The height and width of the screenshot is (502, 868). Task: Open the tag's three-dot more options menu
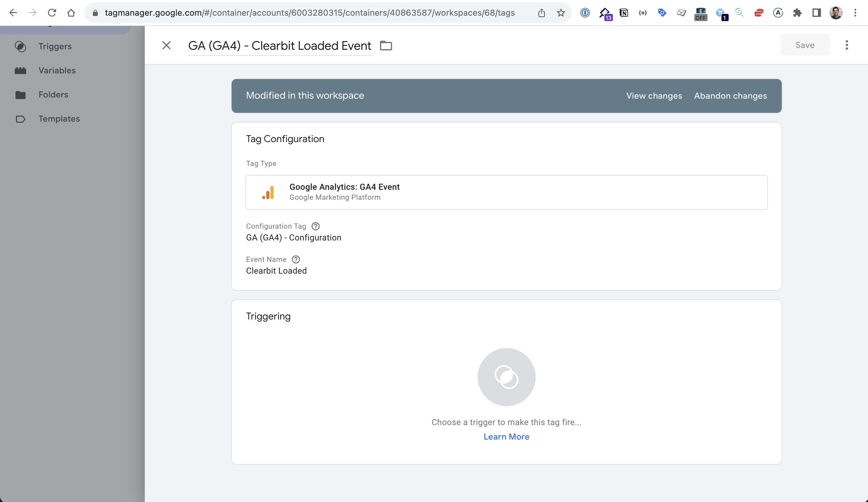(847, 45)
